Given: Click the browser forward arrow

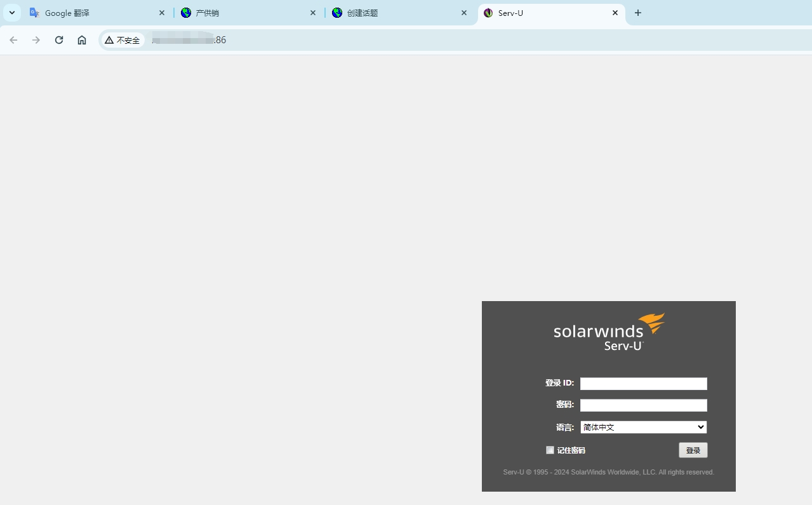Looking at the screenshot, I should [x=36, y=40].
